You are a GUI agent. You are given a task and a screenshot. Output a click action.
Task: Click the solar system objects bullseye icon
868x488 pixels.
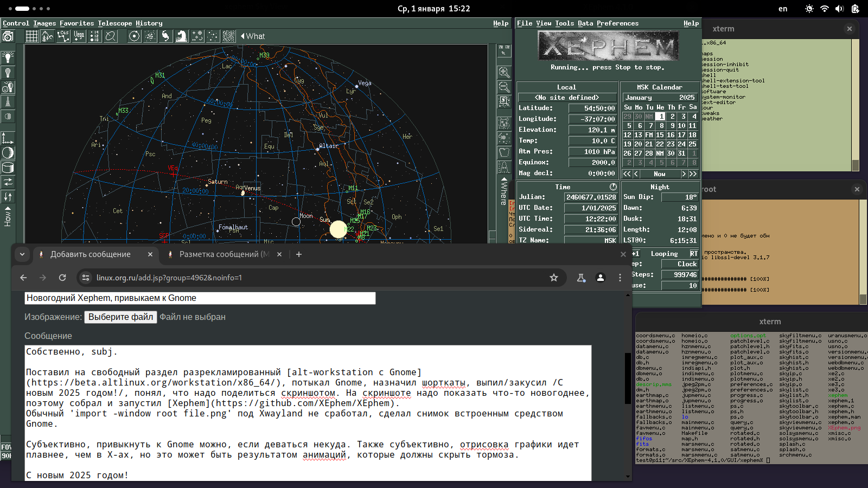[135, 36]
